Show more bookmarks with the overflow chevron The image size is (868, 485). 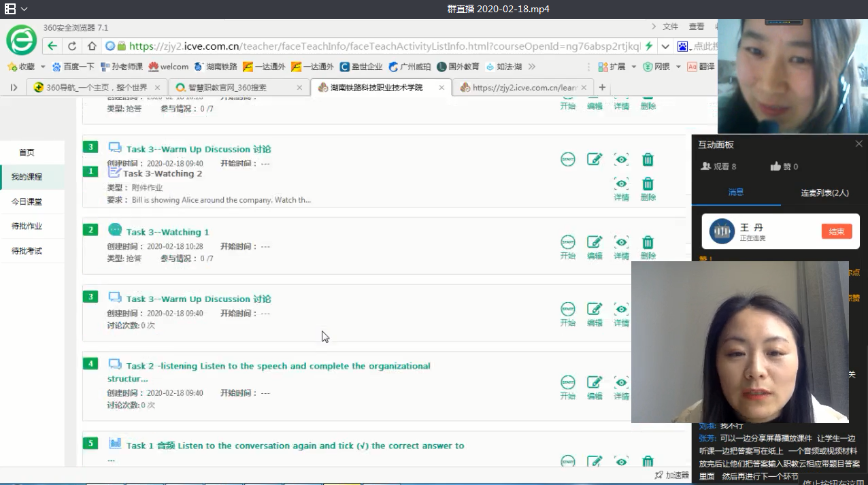(532, 67)
